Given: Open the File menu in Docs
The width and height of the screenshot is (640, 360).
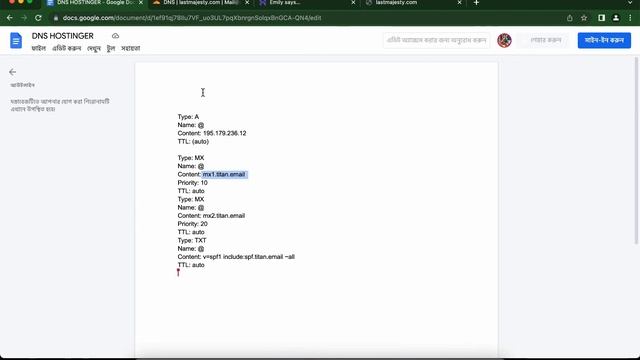Looking at the screenshot, I should [39, 48].
